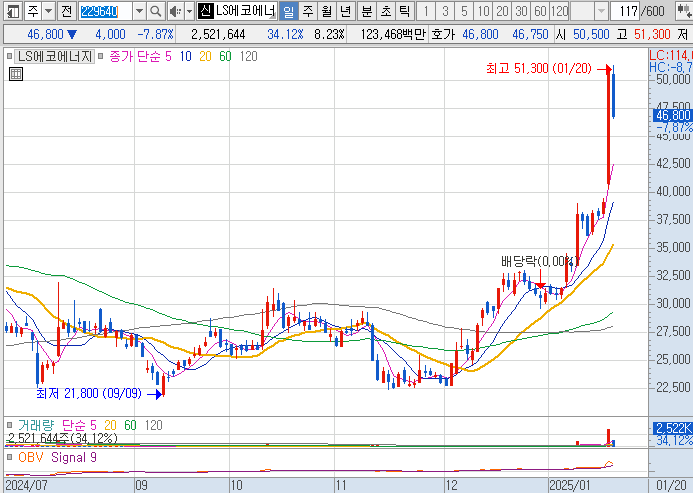Click the ask price 46,750
The height and width of the screenshot is (493, 693).
[x=530, y=34]
